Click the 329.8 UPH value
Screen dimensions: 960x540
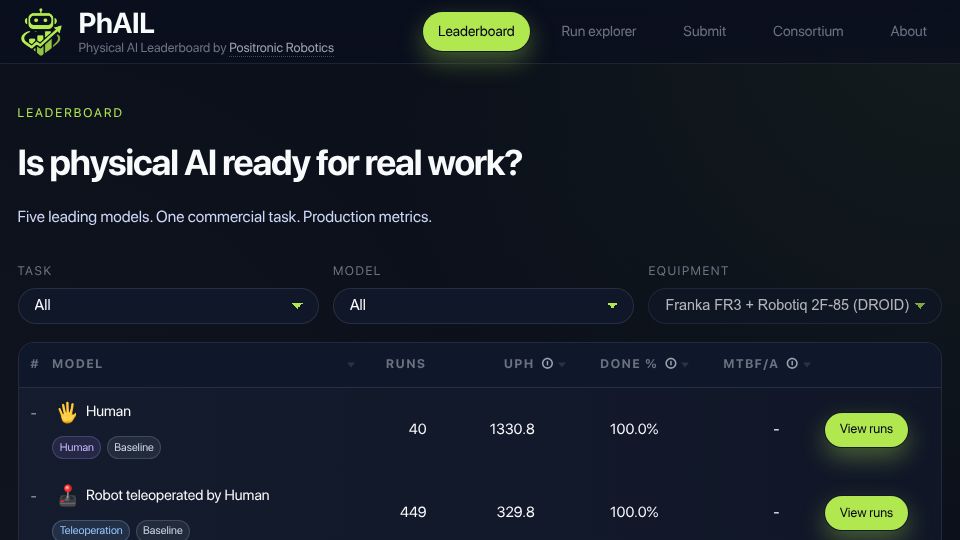(x=516, y=512)
